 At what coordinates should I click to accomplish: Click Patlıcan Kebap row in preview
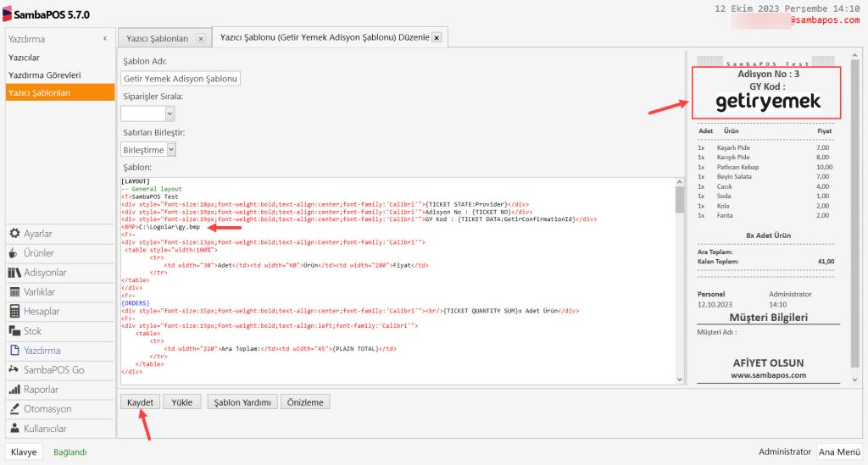[x=765, y=167]
